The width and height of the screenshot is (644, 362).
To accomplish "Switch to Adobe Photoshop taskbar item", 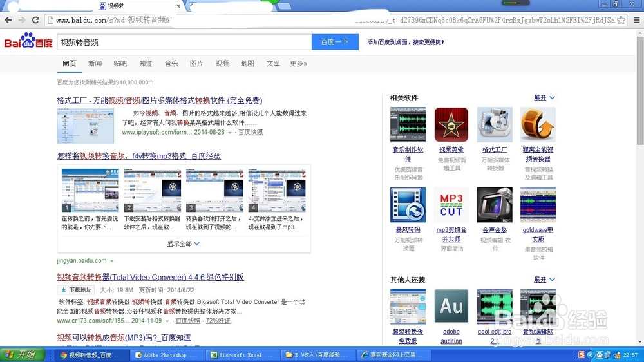I will click(x=167, y=355).
